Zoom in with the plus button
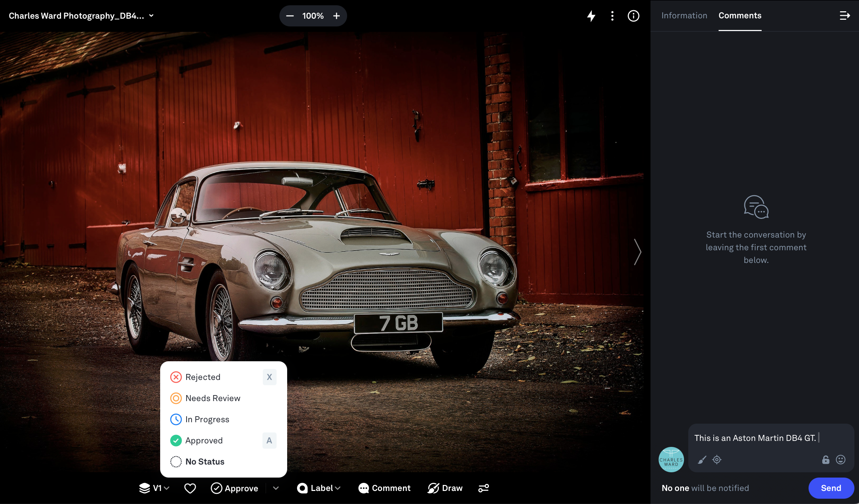Image resolution: width=859 pixels, height=504 pixels. coord(337,16)
